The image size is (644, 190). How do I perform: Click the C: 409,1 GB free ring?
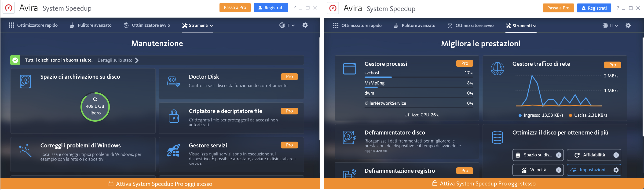pyautogui.click(x=95, y=107)
